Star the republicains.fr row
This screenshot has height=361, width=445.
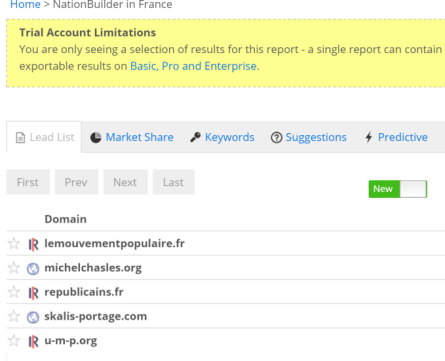click(14, 292)
